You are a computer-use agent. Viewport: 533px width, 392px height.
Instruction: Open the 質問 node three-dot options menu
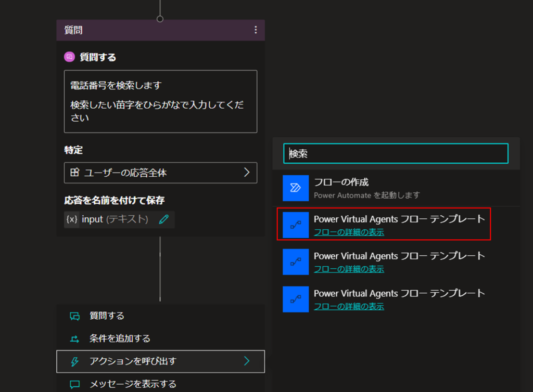[x=256, y=30]
